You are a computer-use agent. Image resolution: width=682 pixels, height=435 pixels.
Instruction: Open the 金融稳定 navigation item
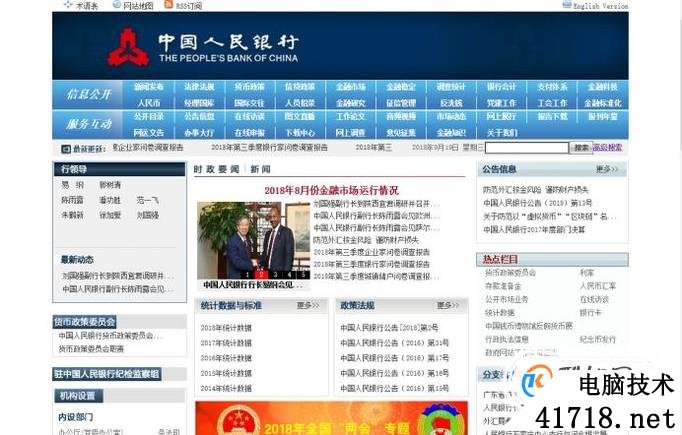(401, 87)
